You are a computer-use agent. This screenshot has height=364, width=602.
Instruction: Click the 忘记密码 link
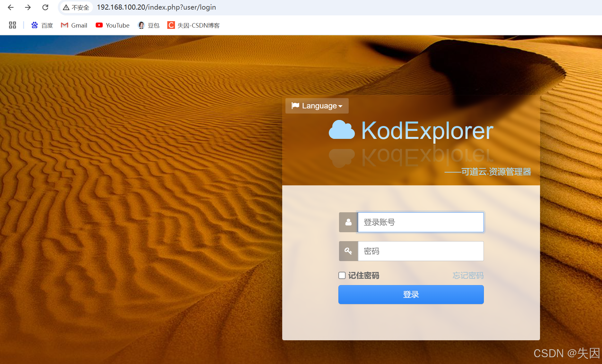pos(468,275)
